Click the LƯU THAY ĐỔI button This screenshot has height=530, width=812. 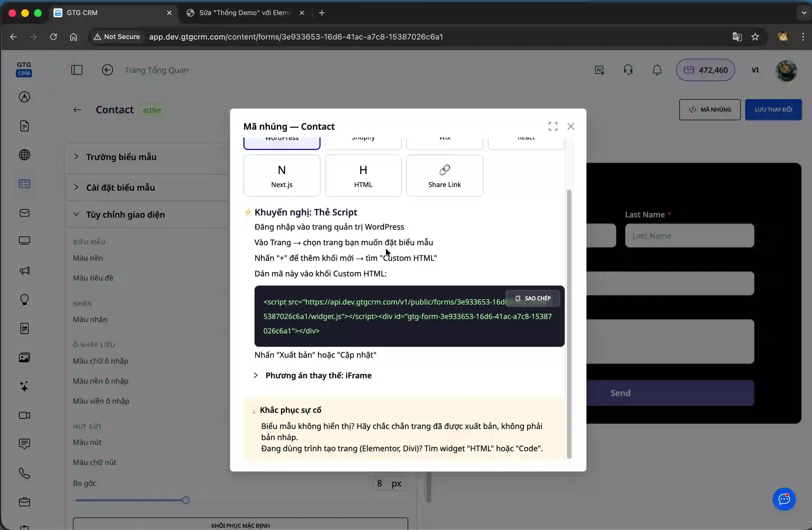tap(773, 109)
